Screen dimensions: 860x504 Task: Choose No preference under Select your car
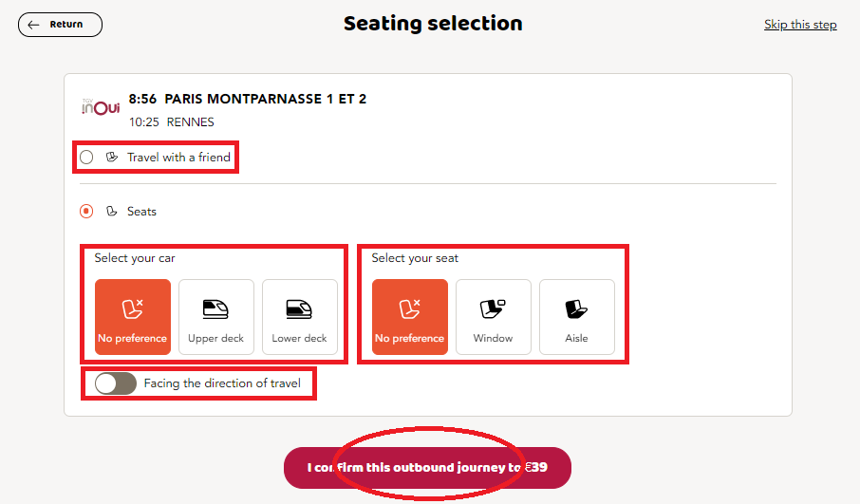click(x=133, y=317)
